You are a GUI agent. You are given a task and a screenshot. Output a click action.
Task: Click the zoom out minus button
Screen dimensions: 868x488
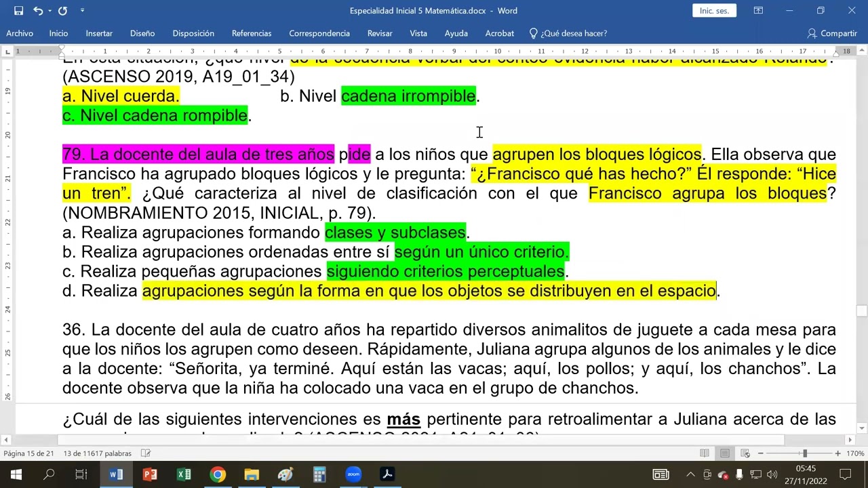click(760, 453)
